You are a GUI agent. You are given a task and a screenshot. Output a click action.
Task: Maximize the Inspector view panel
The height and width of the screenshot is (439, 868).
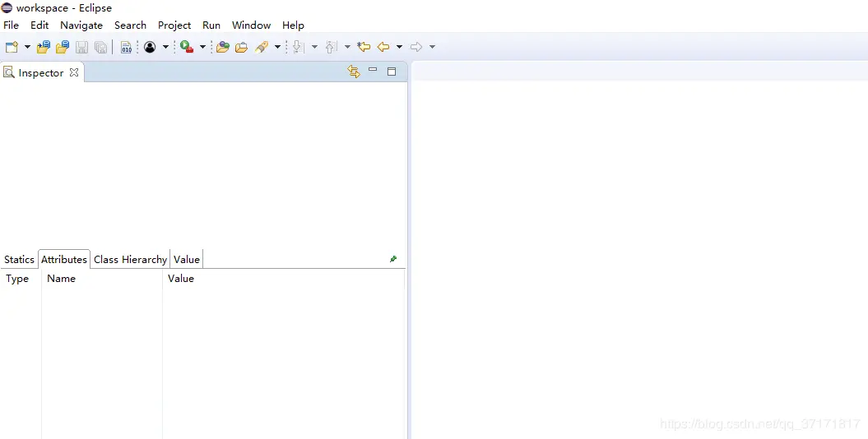392,72
